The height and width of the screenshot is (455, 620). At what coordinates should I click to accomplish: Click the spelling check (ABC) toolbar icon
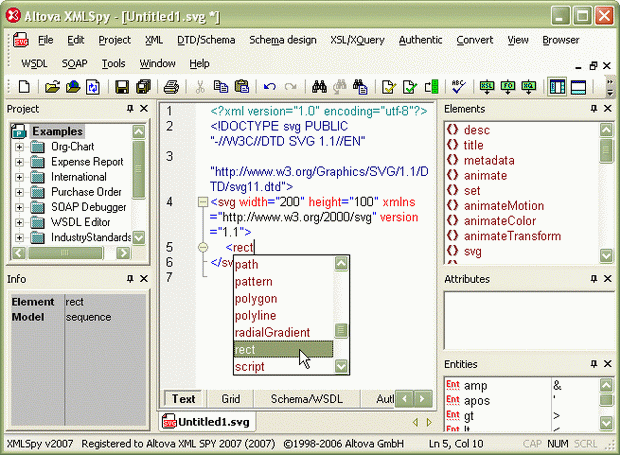point(459,88)
